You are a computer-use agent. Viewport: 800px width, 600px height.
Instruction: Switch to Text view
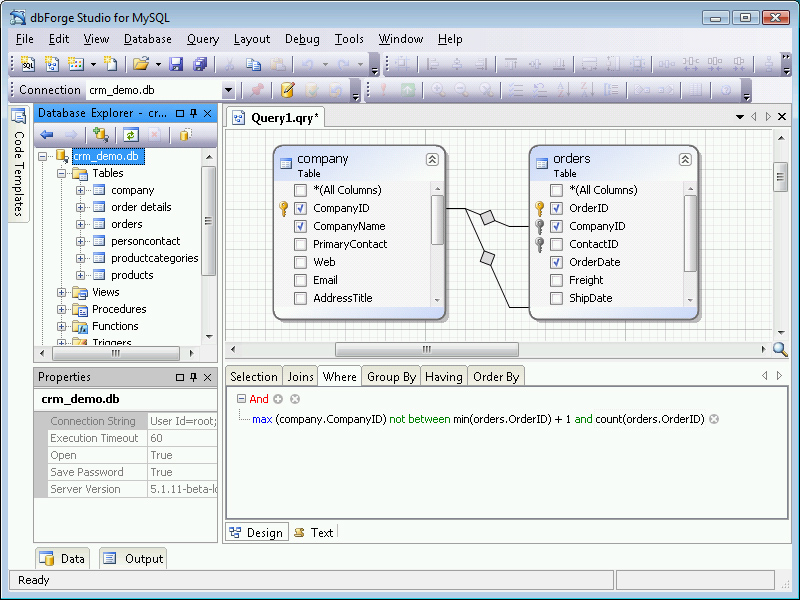point(315,533)
